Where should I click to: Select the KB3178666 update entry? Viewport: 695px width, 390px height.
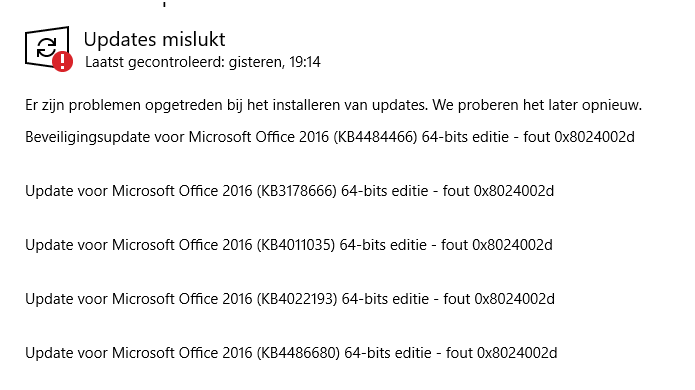(289, 191)
